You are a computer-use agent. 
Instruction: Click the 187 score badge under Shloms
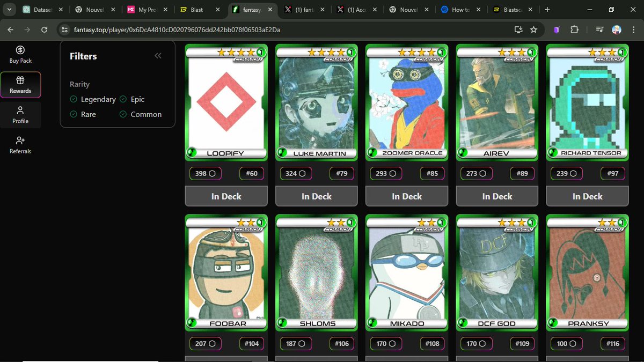[296, 343]
